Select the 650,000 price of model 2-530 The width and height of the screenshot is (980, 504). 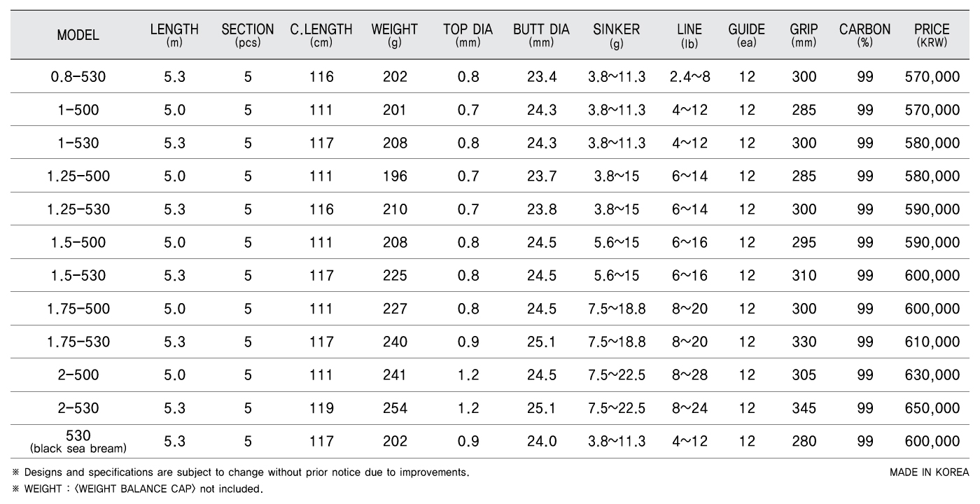tap(932, 408)
